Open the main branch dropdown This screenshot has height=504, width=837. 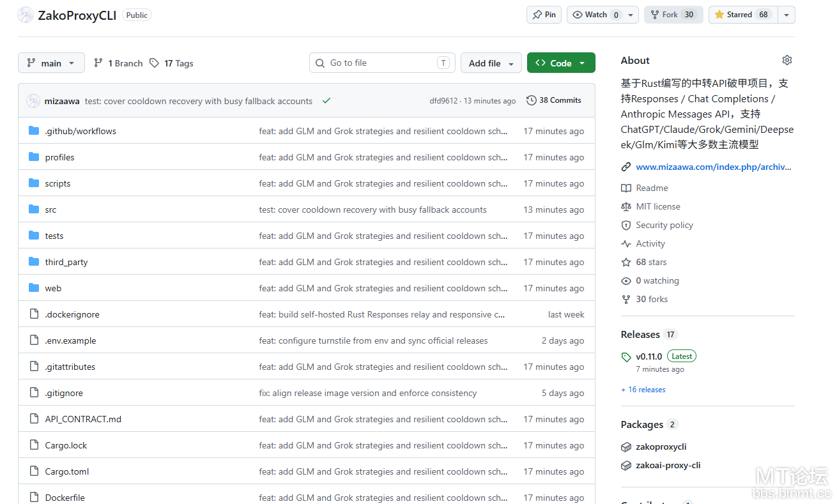(x=51, y=63)
